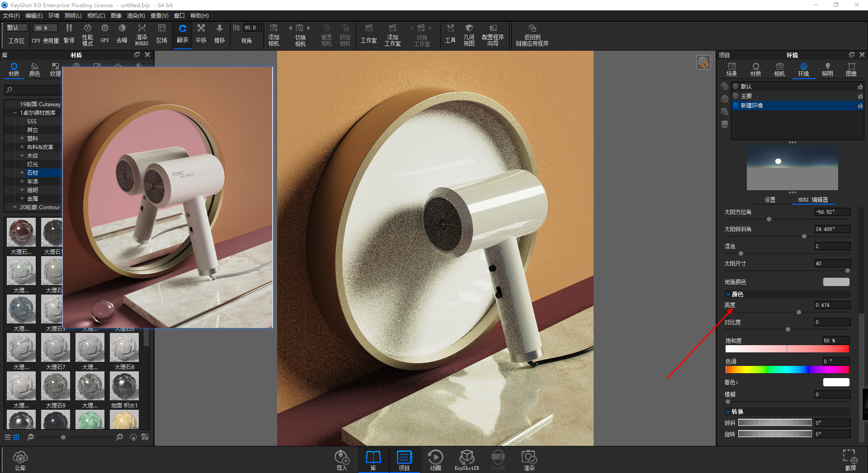Open the Render (渲染) dialog
This screenshot has height=473, width=868.
(x=529, y=460)
